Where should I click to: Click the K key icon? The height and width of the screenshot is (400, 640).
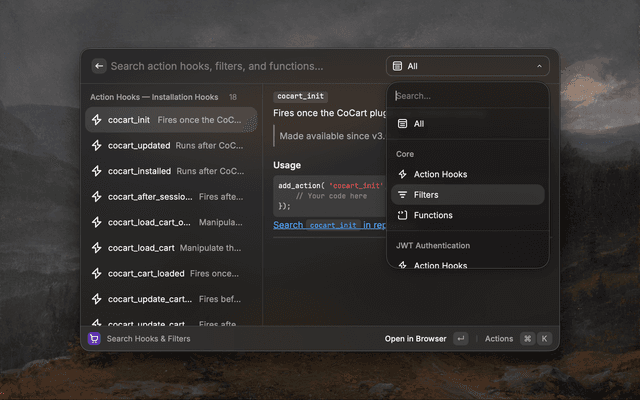point(544,339)
